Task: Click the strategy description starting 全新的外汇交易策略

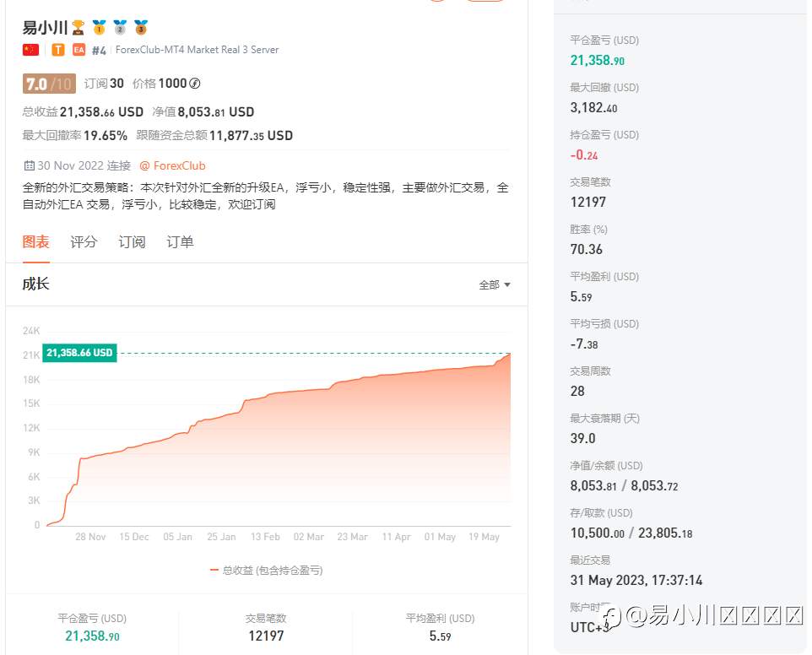Action: point(266,196)
